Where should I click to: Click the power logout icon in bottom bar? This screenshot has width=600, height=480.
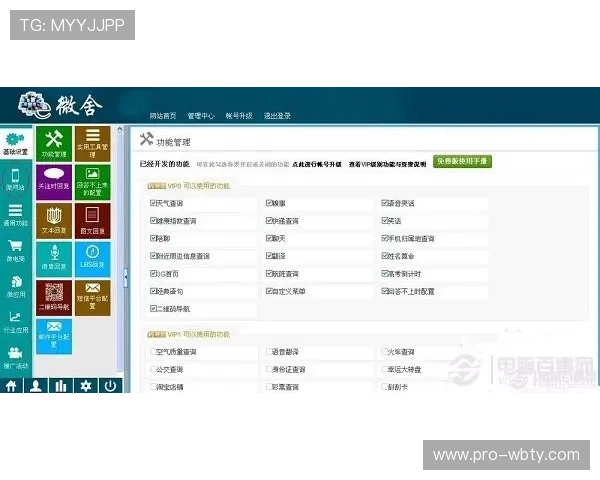(111, 385)
